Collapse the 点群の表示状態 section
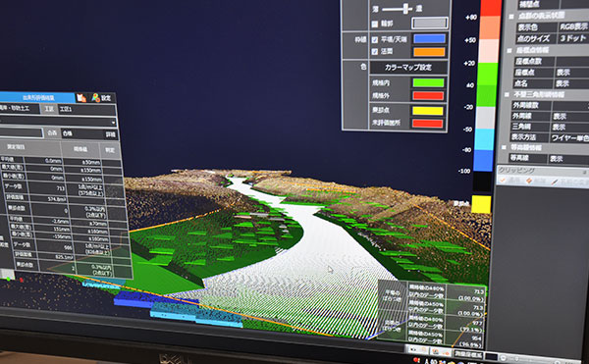The height and width of the screenshot is (364, 589). [x=510, y=17]
